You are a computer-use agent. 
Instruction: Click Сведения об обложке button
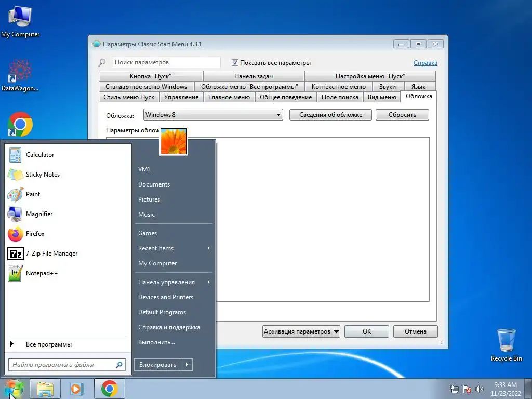(330, 115)
